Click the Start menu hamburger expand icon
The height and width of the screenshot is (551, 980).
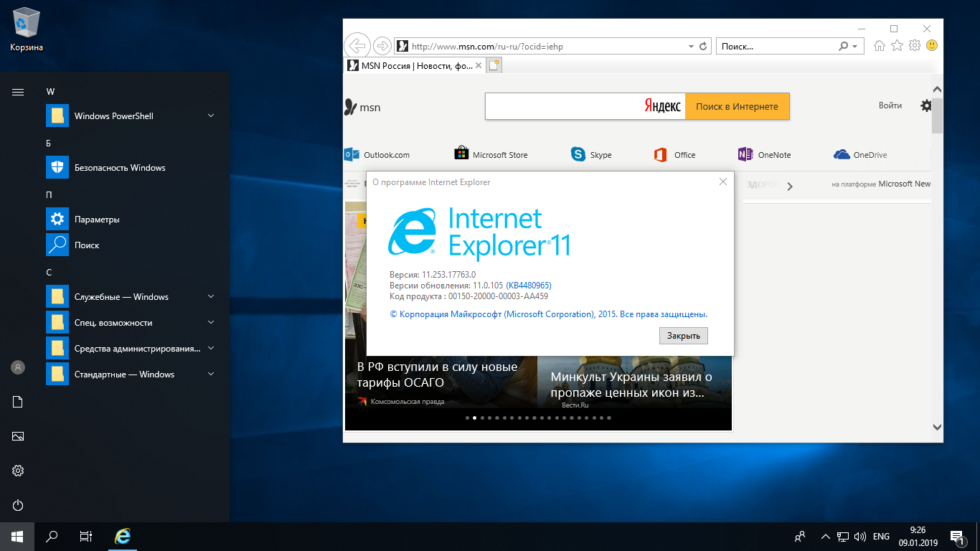18,92
